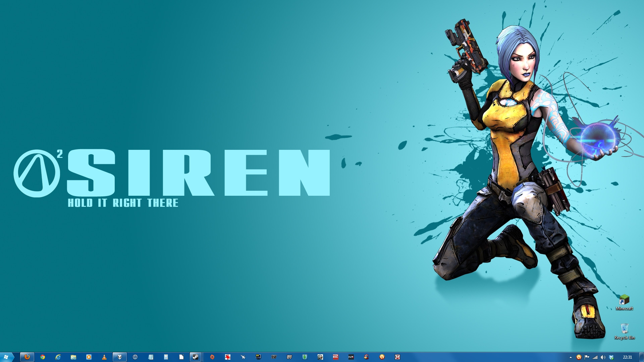Show hidden tray icons arrow

coord(571,357)
